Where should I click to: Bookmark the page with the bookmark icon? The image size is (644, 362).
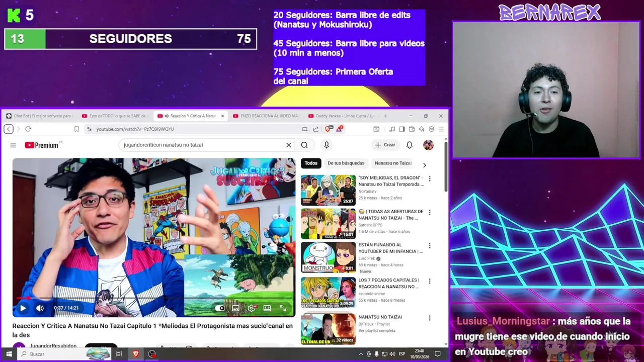[76, 129]
